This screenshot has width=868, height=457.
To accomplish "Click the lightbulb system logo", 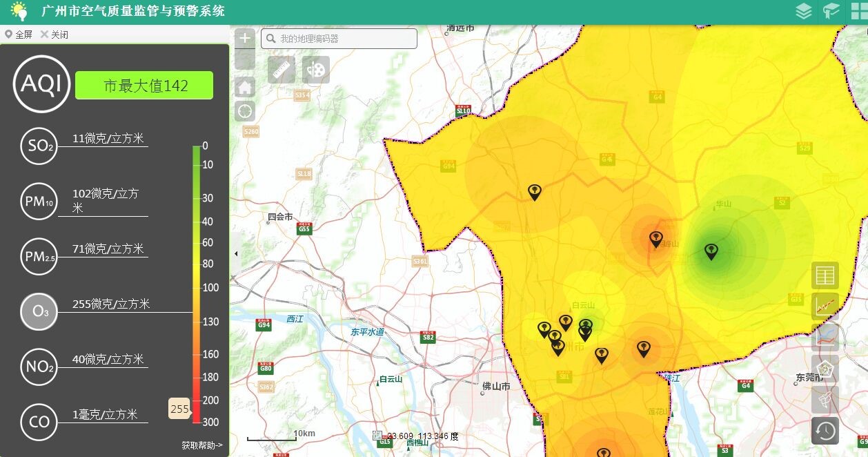I will [19, 11].
